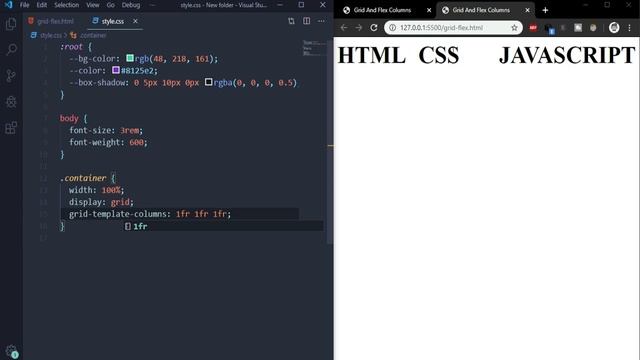Go back in Chrome browser

pos(344,27)
